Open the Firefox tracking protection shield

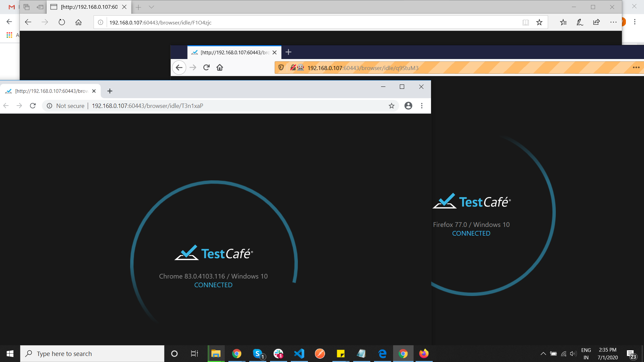point(281,67)
